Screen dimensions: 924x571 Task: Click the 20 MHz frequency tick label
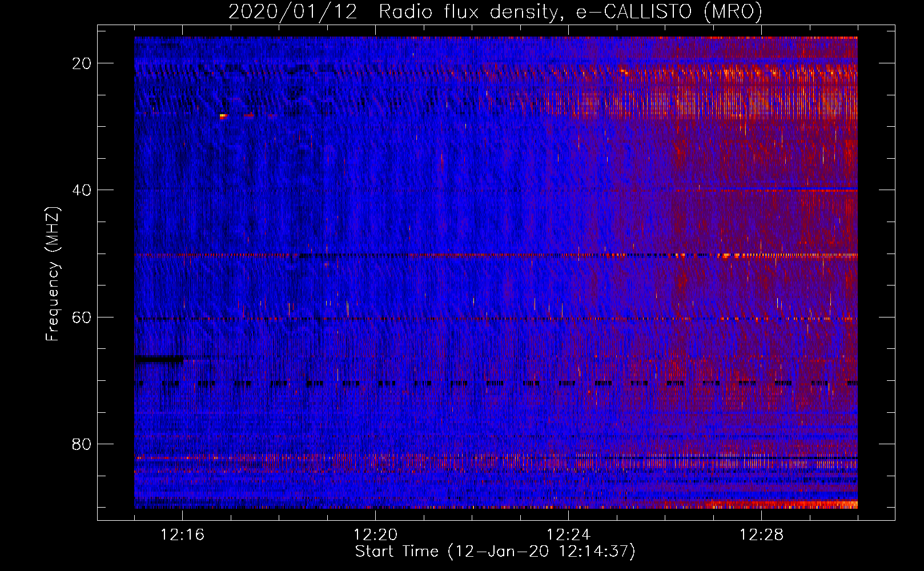pos(82,63)
